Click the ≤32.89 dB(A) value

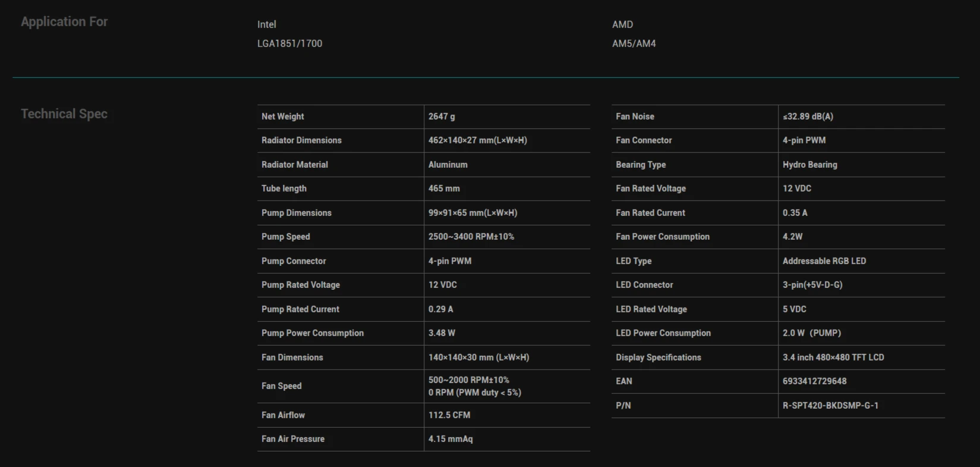coord(808,117)
